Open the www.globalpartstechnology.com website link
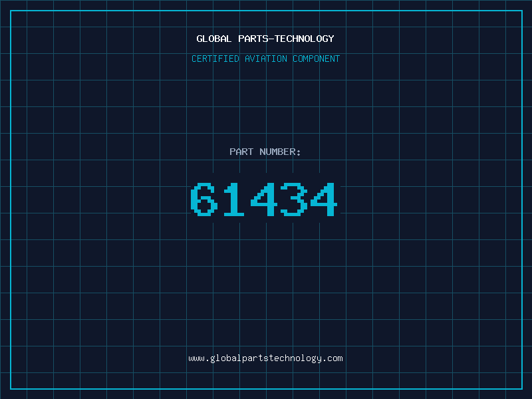The width and height of the screenshot is (532, 399). point(265,358)
